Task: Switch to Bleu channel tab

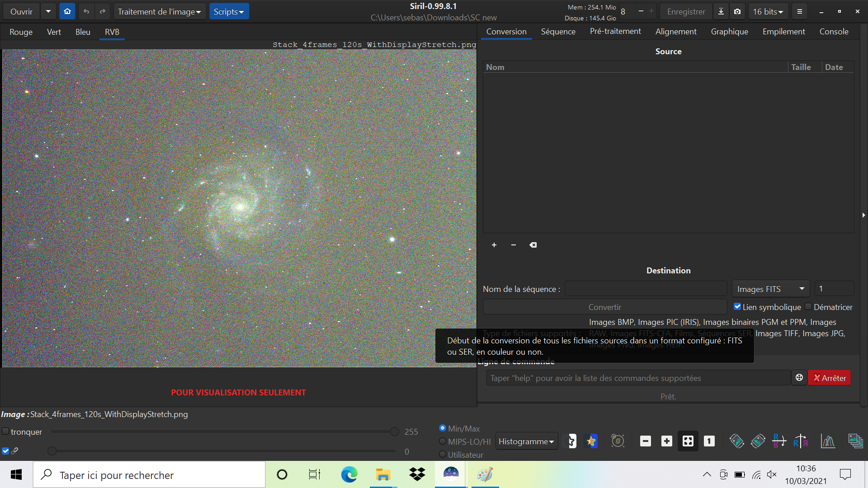Action: [83, 32]
